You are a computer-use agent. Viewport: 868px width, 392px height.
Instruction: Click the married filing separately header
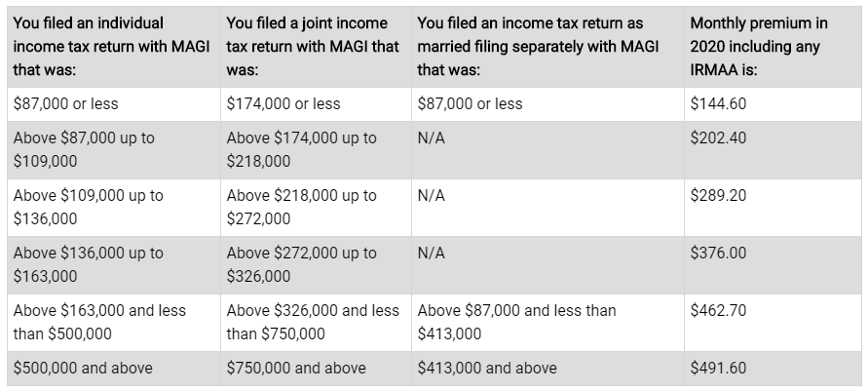pos(547,47)
